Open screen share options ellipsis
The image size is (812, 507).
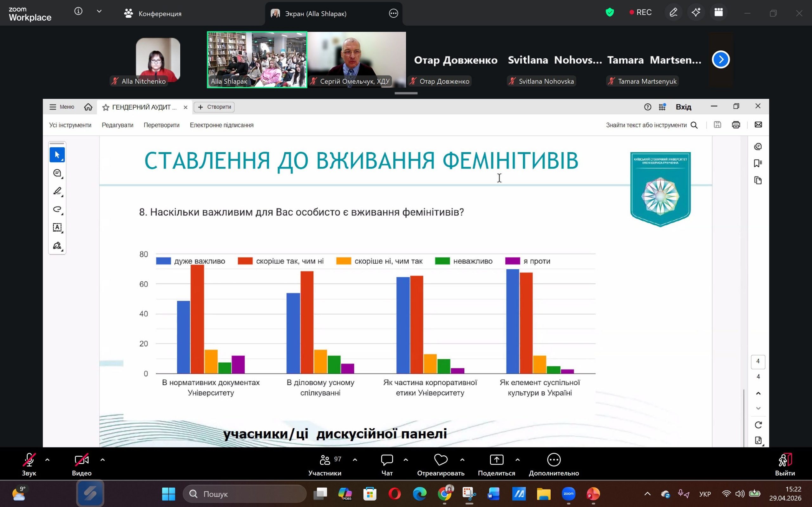[393, 13]
